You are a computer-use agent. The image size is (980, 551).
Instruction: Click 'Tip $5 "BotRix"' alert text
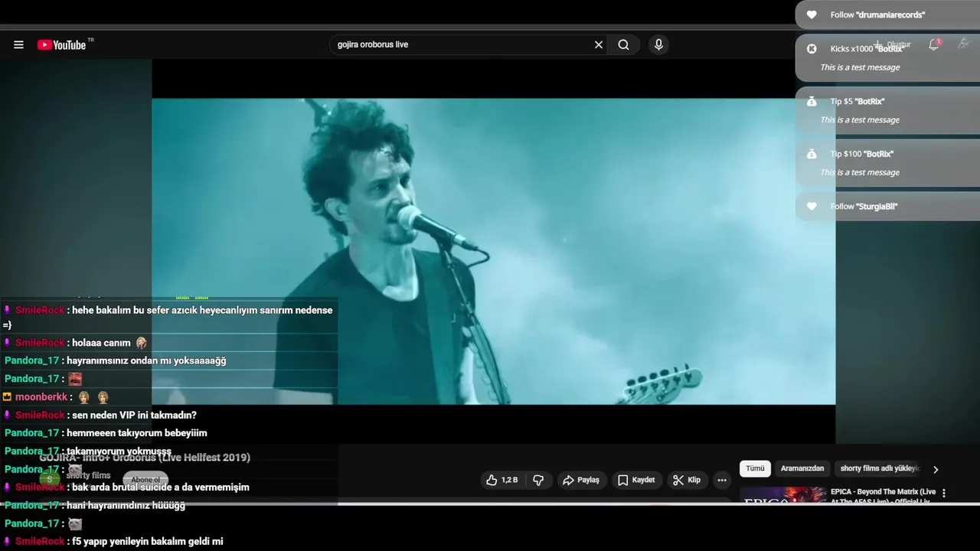(857, 101)
